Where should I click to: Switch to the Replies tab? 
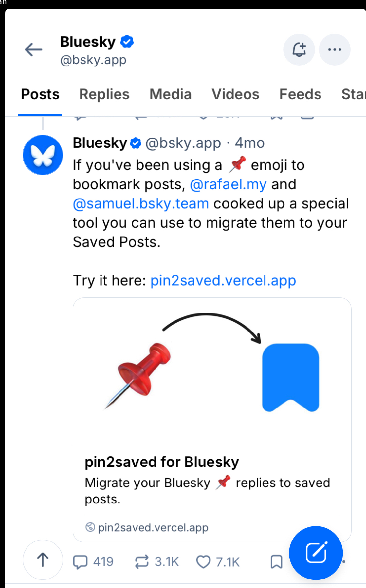[104, 94]
